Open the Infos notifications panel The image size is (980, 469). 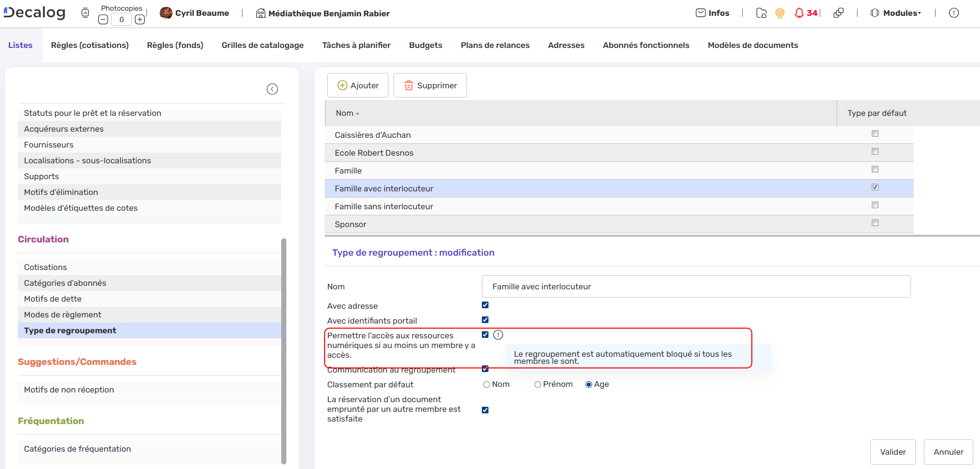pos(712,13)
